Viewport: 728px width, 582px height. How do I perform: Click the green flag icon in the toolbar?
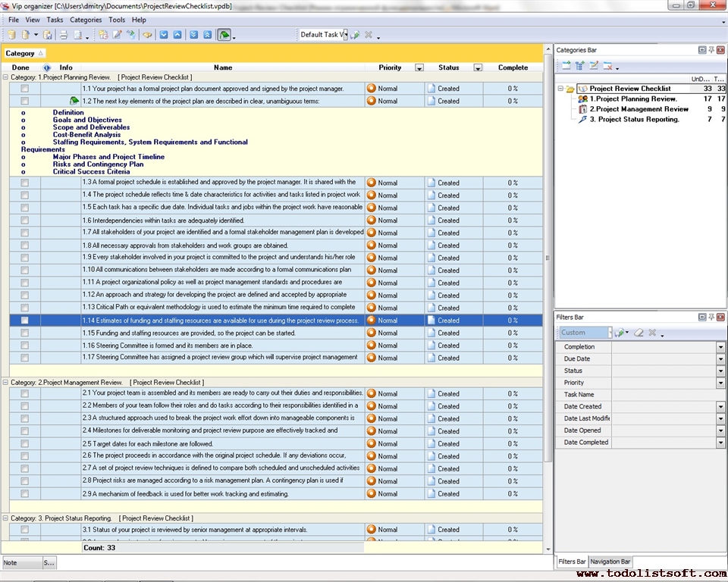click(224, 35)
